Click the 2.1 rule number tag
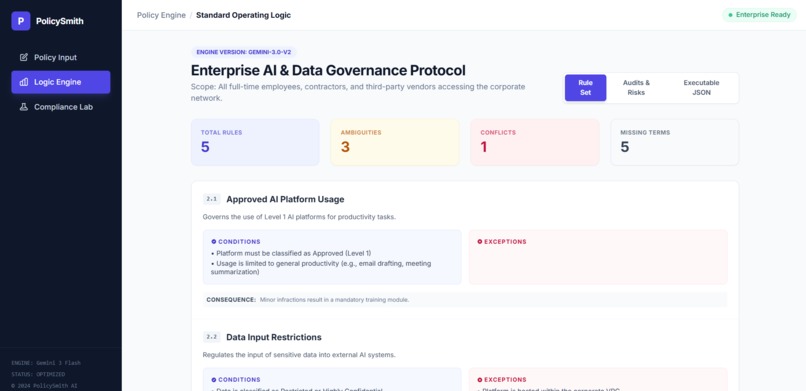The image size is (806, 391). [x=212, y=199]
